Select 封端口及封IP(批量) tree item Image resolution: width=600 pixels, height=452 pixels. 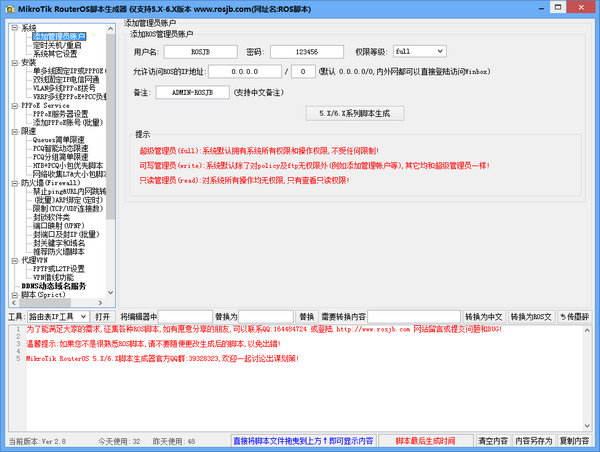coord(66,234)
